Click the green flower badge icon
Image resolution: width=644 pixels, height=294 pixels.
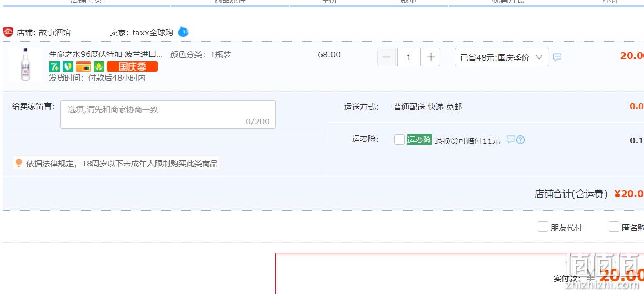99,66
